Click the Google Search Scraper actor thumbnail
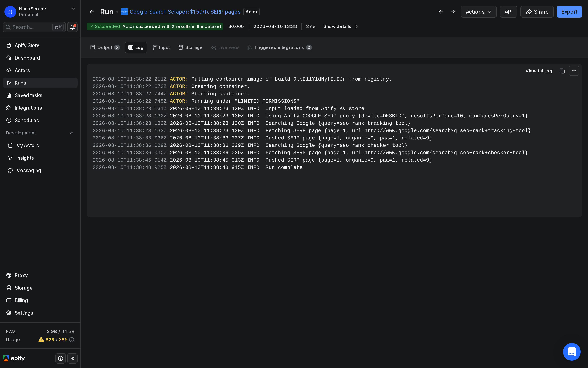588x368 pixels. pyautogui.click(x=124, y=12)
